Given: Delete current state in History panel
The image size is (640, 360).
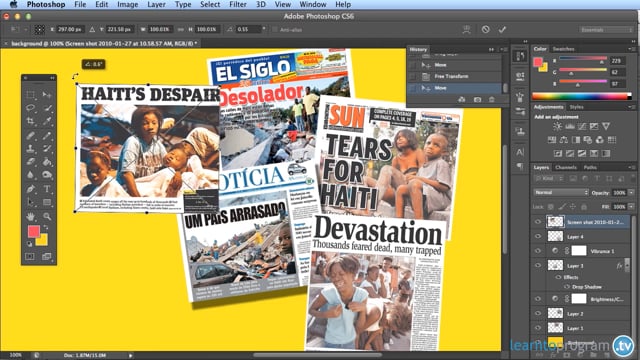Looking at the screenshot, I should coord(491,100).
